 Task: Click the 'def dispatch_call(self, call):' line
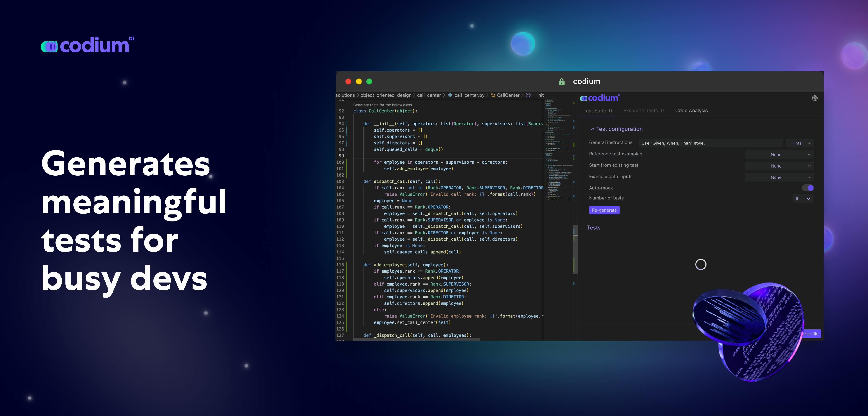click(x=402, y=181)
